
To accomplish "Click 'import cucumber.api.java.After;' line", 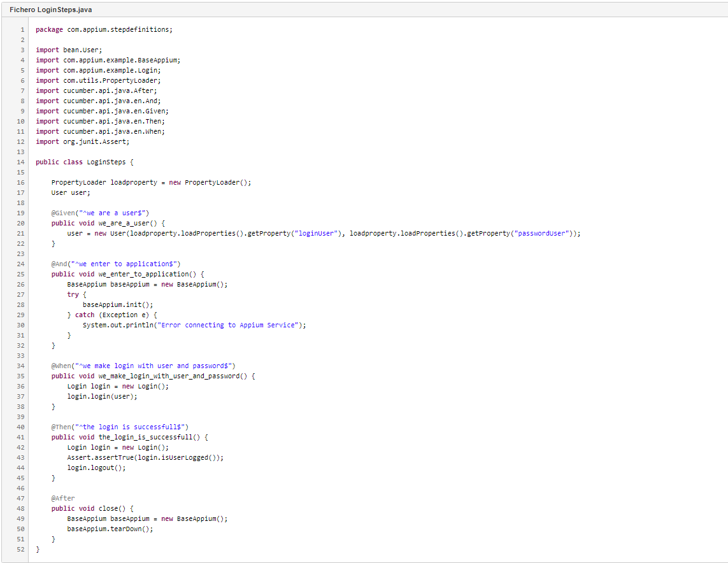I will [x=96, y=90].
